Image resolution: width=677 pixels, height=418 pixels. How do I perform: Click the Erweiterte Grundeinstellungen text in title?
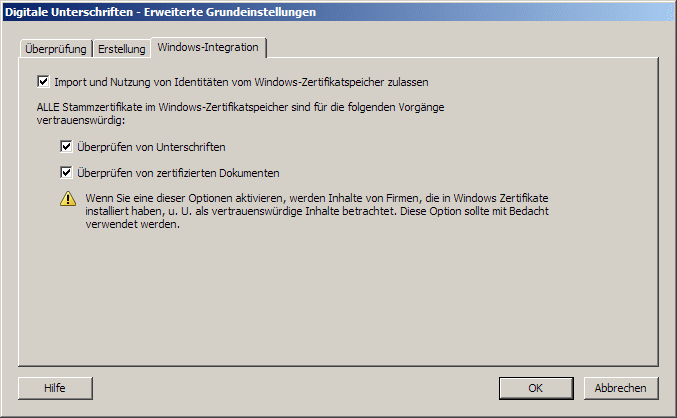pyautogui.click(x=230, y=12)
